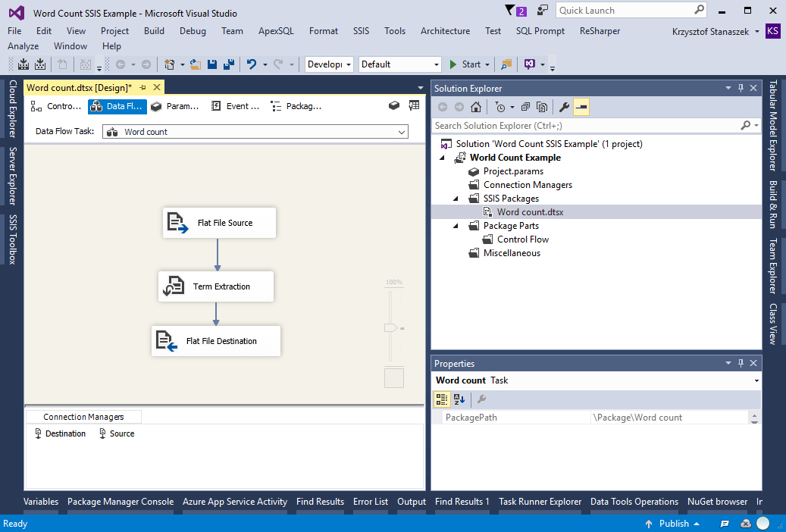Collapse the World Count Example project node

point(442,158)
